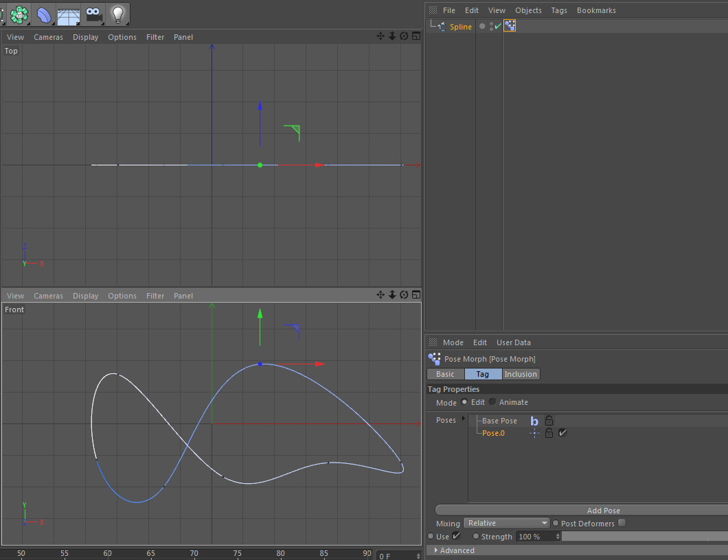Toggle the Strength keyframe dot
Image resolution: width=728 pixels, height=560 pixels.
(x=476, y=537)
